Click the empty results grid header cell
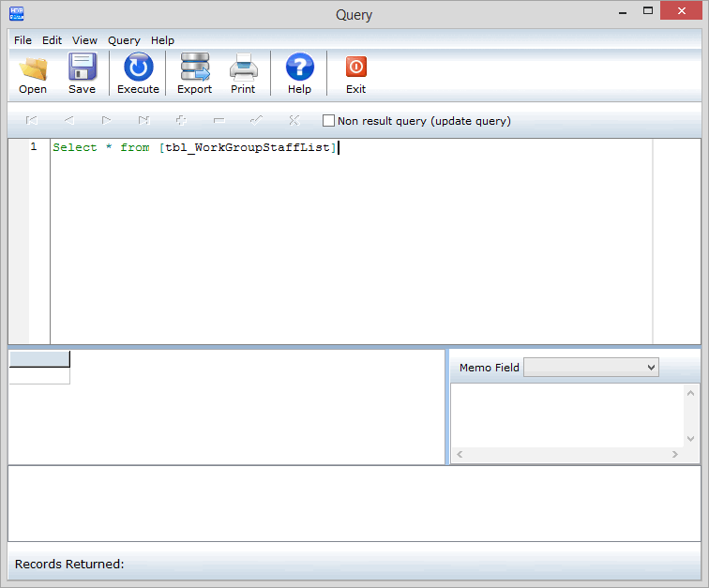This screenshot has width=709, height=588. pos(38,359)
